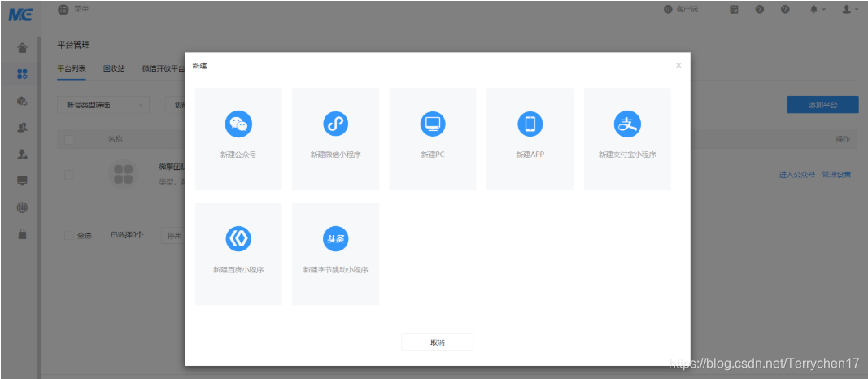Viewport: 868px width, 379px height.
Task: Open the notification bell dropdown
Action: coord(818,10)
